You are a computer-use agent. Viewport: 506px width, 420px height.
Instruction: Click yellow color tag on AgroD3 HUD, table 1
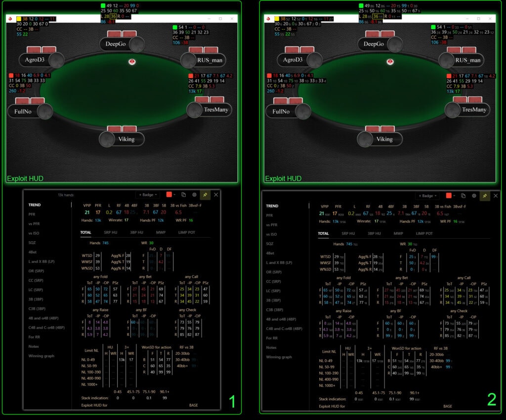tap(19, 19)
